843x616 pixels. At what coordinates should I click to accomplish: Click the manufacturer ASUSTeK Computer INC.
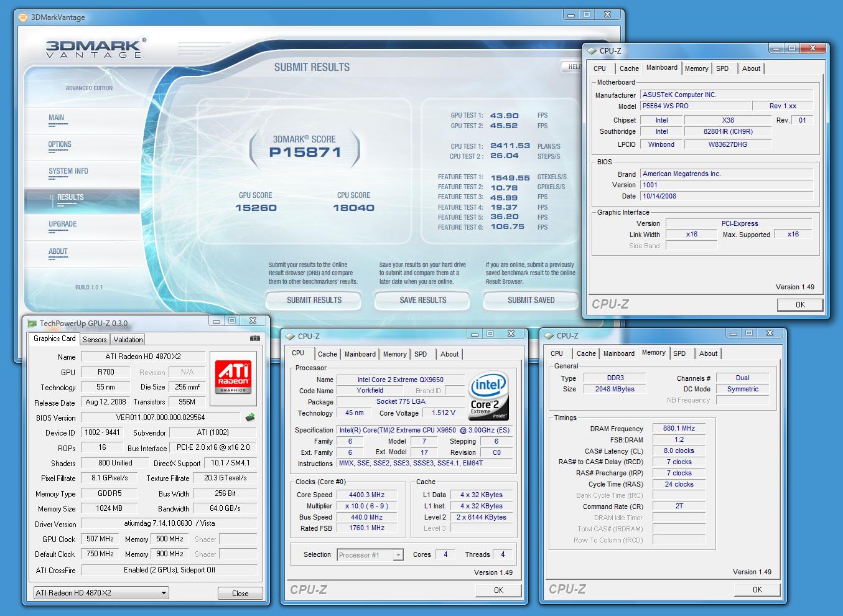point(727,95)
